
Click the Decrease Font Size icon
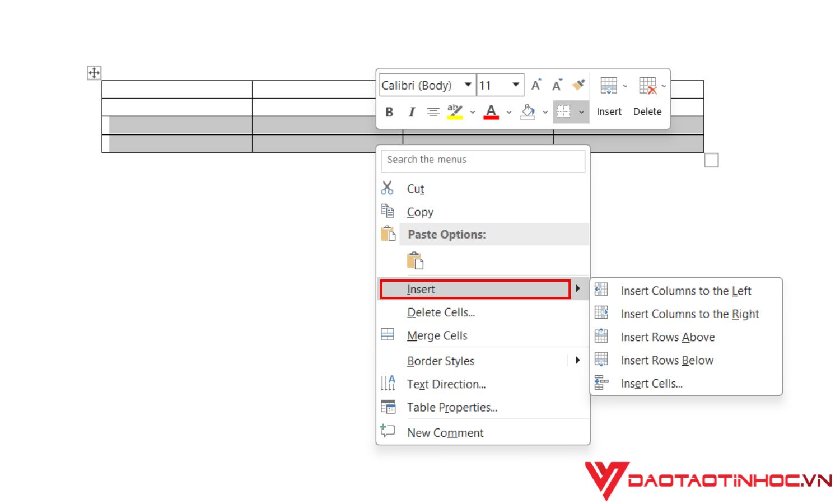(557, 85)
